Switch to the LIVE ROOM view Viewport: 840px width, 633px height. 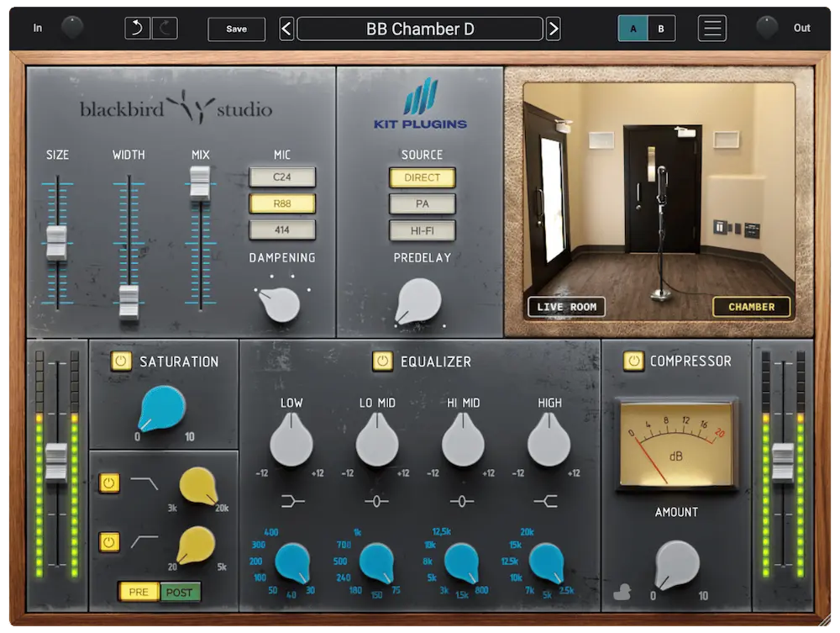pyautogui.click(x=567, y=307)
